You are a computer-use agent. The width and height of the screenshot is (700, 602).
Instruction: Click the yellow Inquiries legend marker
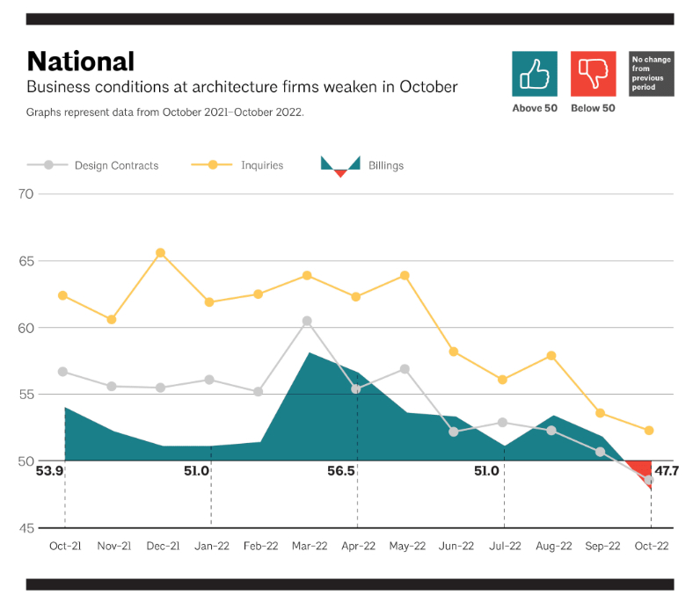(x=213, y=165)
